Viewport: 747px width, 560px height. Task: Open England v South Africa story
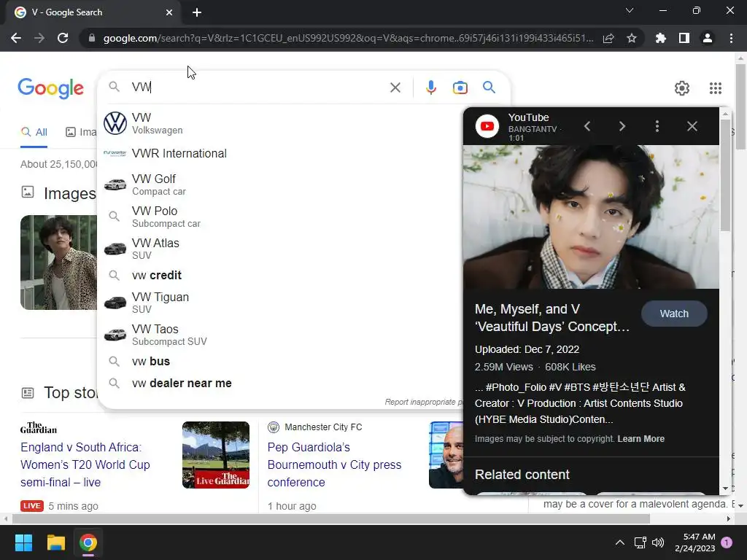pos(85,464)
